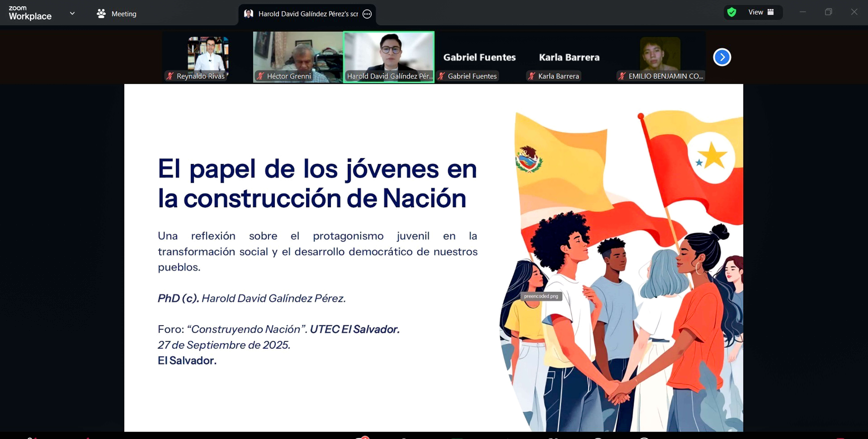Click muted mic icon of Reynaldo Rivas
Screen dimensions: 868x439
click(170, 76)
